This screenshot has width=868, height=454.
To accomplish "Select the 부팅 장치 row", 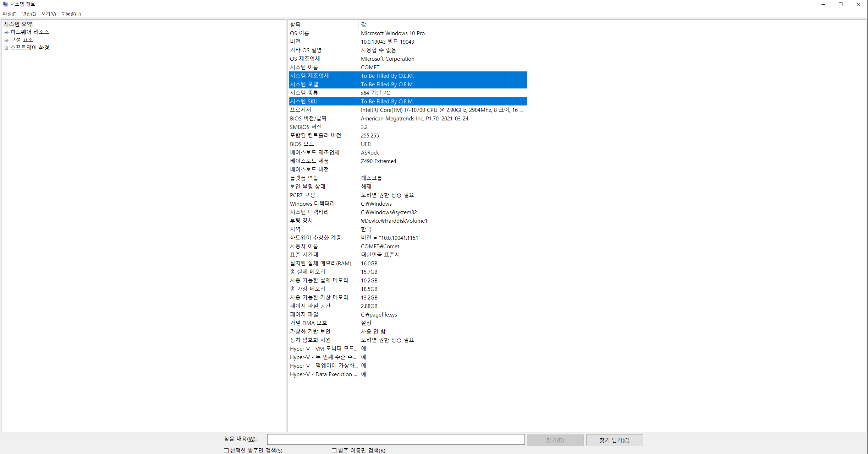I will point(408,221).
